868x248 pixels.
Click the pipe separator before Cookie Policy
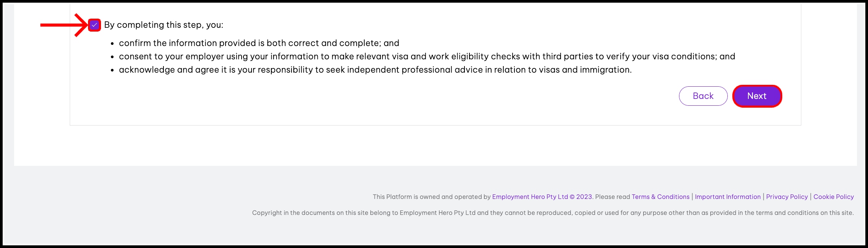coord(810,197)
